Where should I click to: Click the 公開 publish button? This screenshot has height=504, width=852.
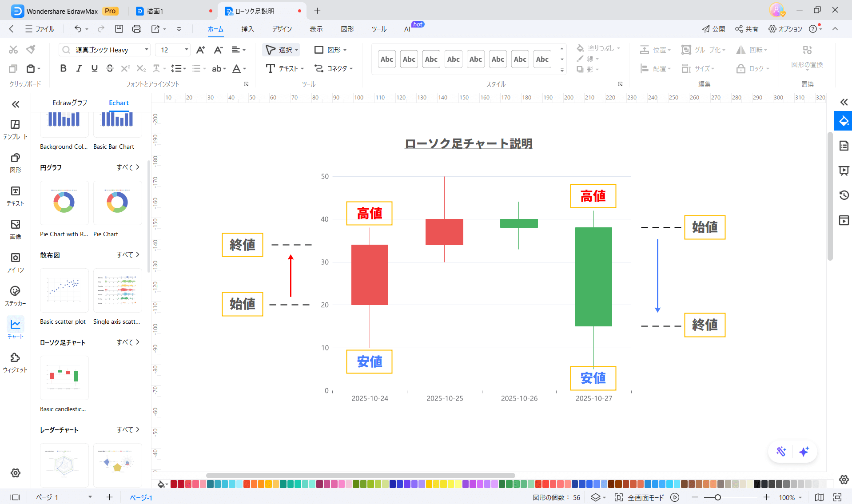pos(713,29)
